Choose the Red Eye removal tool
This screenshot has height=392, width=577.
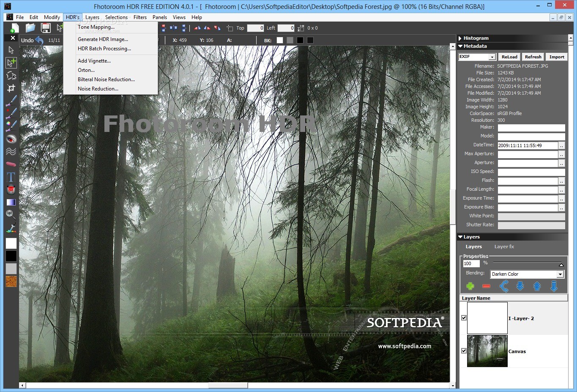click(x=11, y=139)
